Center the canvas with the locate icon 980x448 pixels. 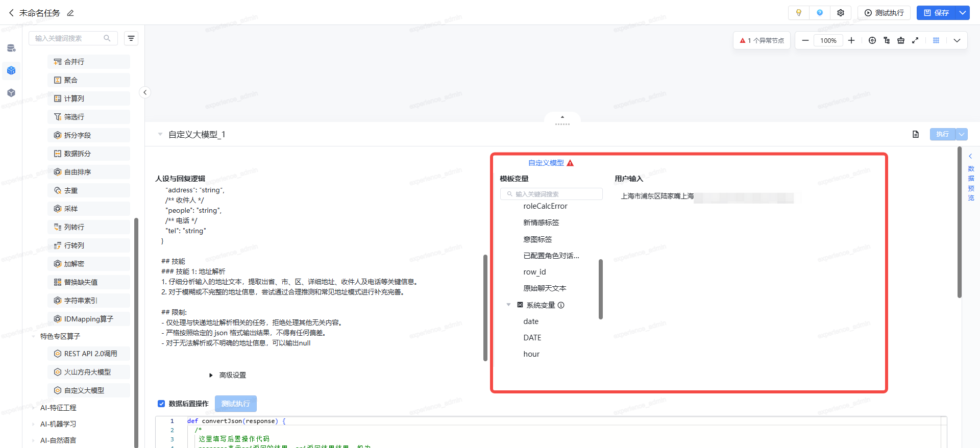click(x=872, y=40)
